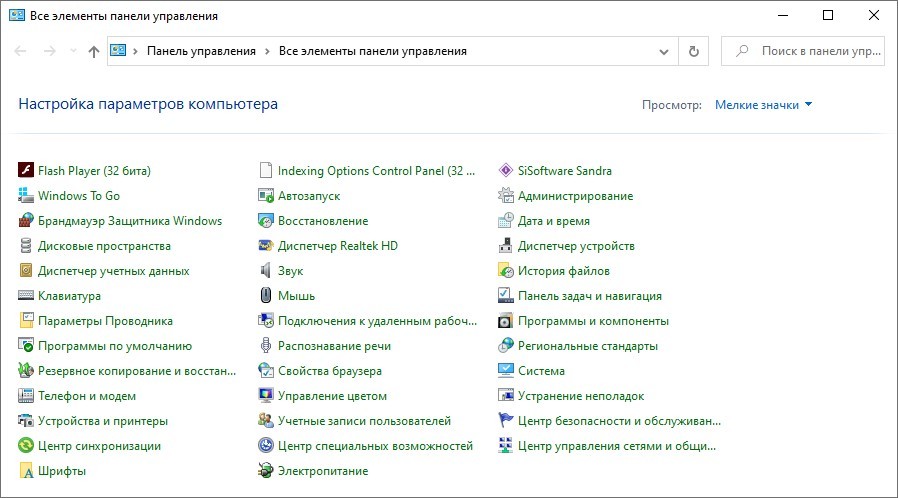Image resolution: width=898 pixels, height=498 pixels.
Task: Click the Устройства и принтеры icon
Action: [26, 421]
